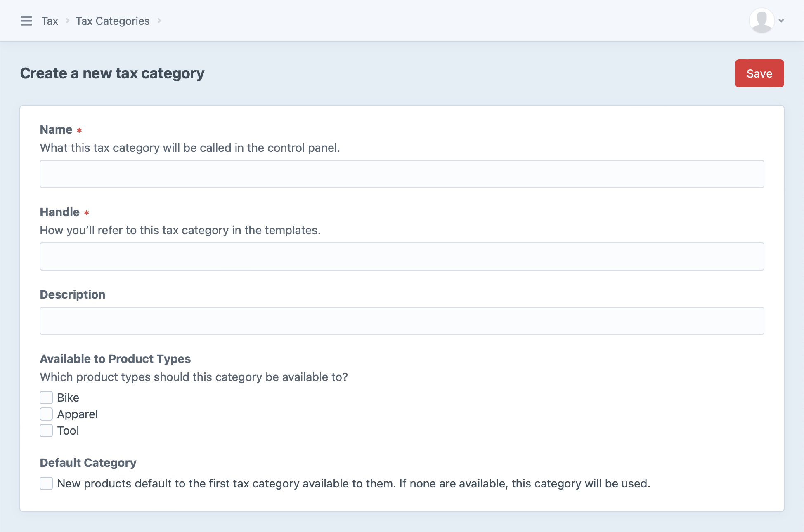
Task: Check the Bike product type checkbox
Action: click(x=46, y=397)
